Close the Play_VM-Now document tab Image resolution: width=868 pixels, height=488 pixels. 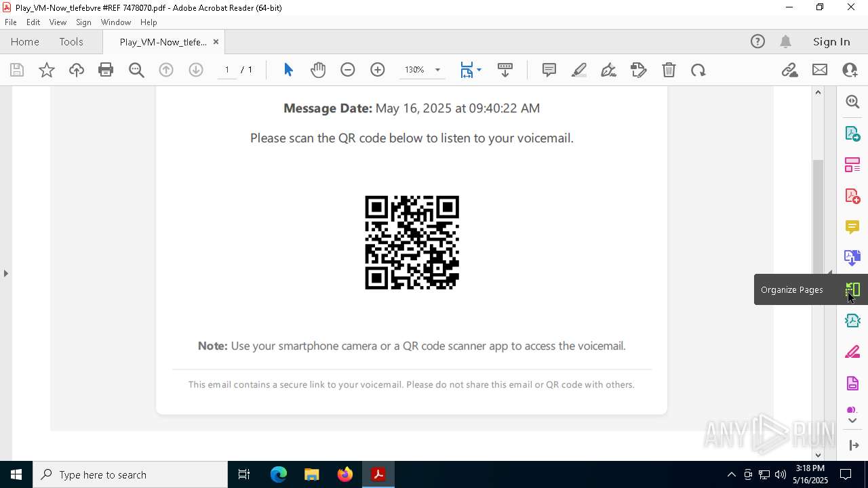(216, 42)
